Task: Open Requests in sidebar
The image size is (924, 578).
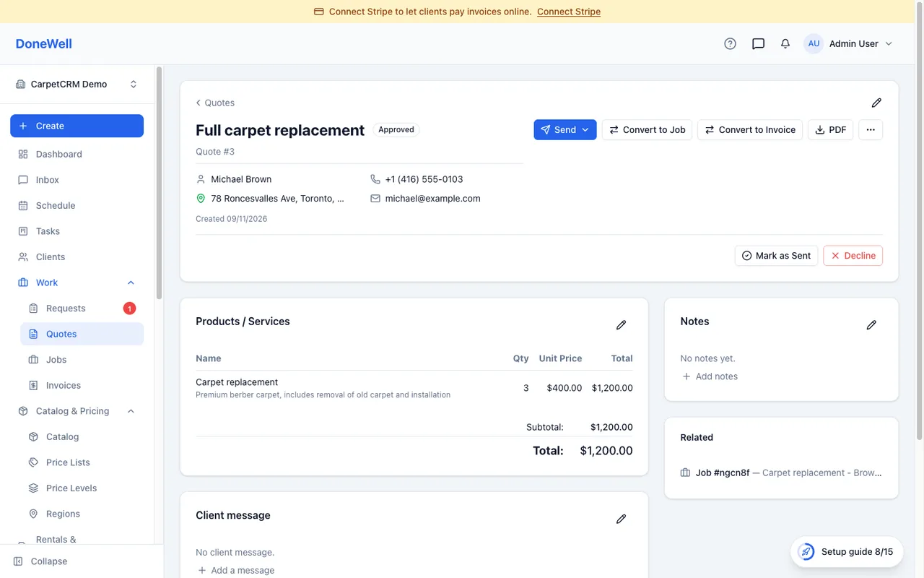Action: 82,309
